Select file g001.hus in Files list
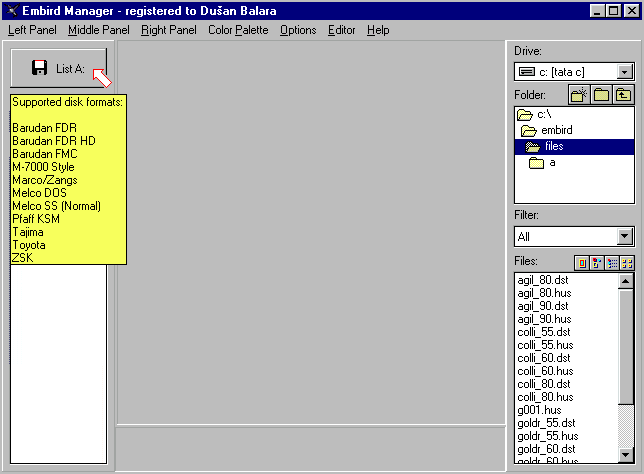 coord(539,410)
